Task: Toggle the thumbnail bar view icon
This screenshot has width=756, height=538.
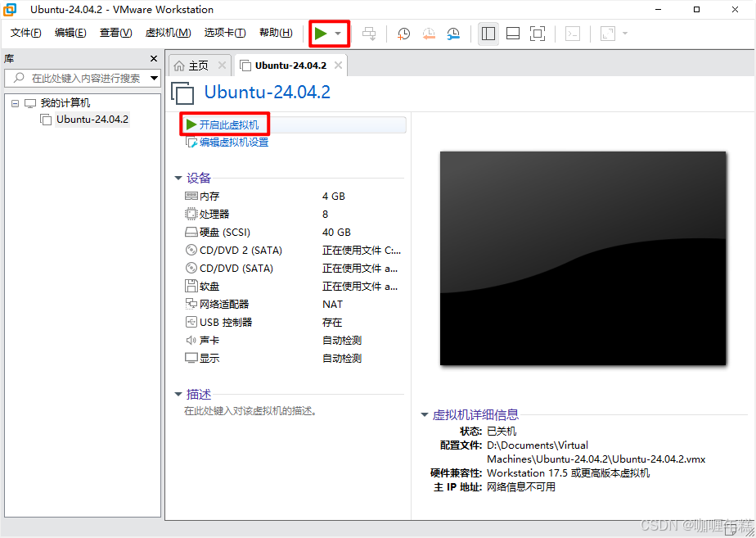Action: 512,34
